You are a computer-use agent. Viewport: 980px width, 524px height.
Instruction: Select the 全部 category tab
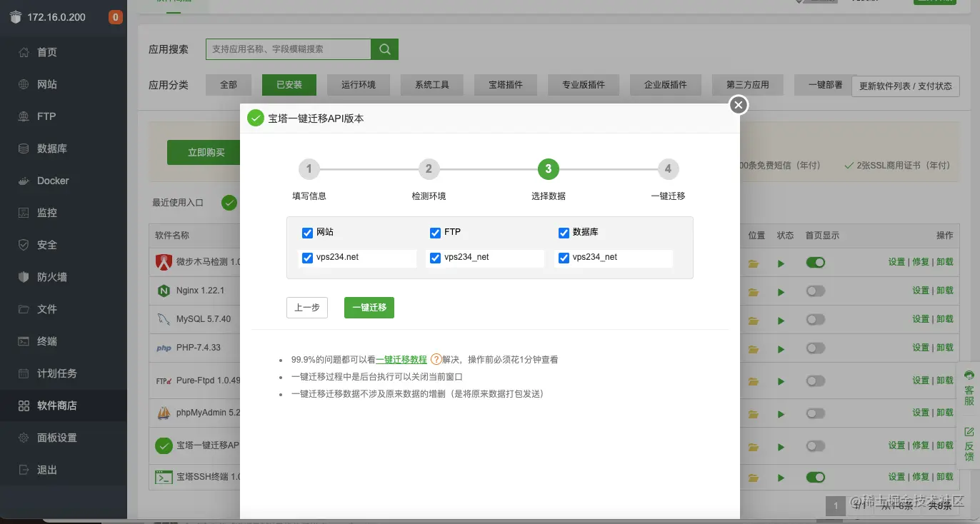[229, 85]
